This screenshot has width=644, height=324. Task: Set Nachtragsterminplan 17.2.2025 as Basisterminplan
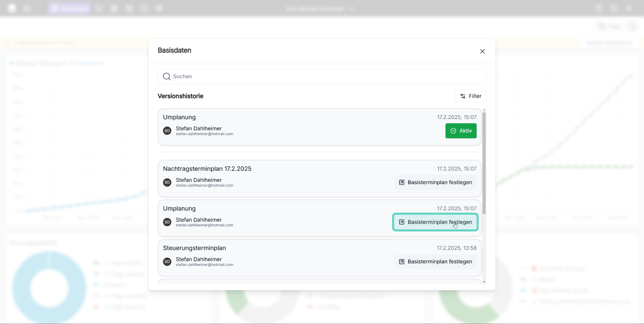(x=435, y=182)
